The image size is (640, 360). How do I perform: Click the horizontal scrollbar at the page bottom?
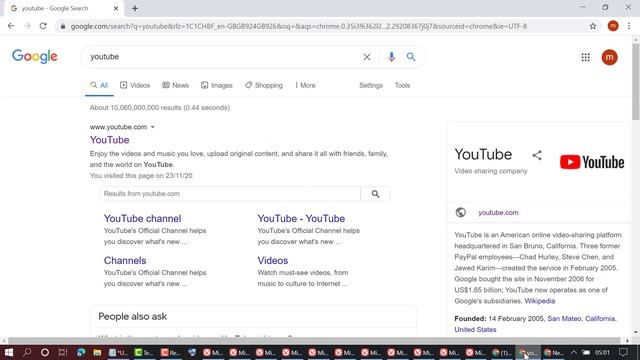(314, 340)
